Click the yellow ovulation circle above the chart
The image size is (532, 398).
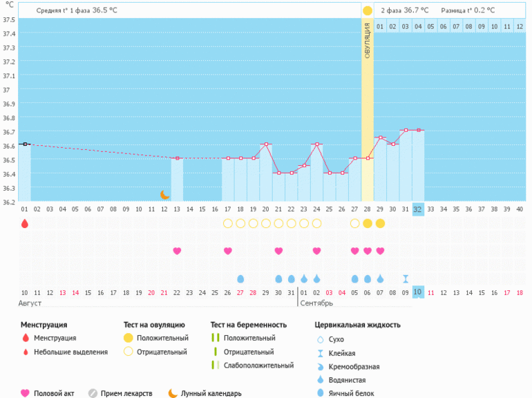tap(368, 10)
